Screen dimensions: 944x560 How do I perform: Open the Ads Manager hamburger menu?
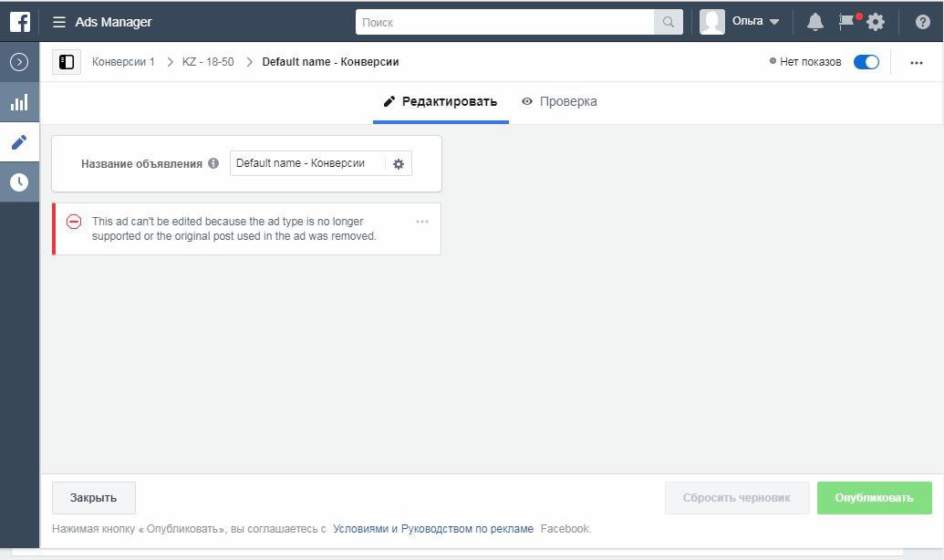point(59,22)
